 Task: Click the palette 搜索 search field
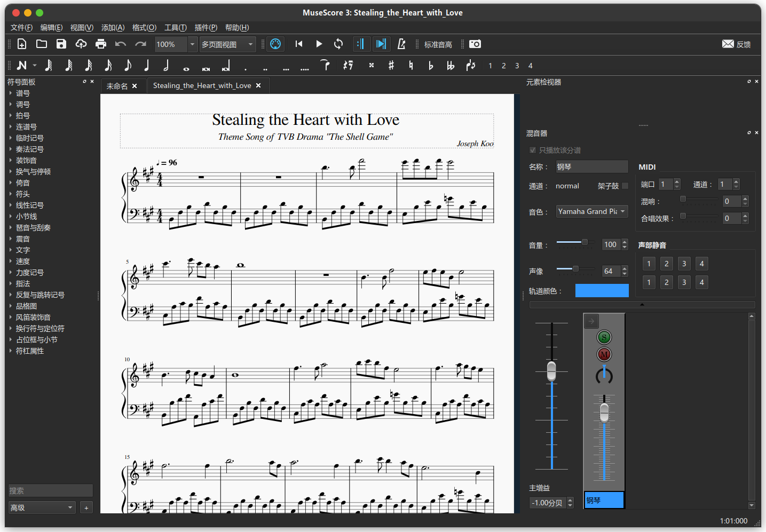[x=51, y=490]
